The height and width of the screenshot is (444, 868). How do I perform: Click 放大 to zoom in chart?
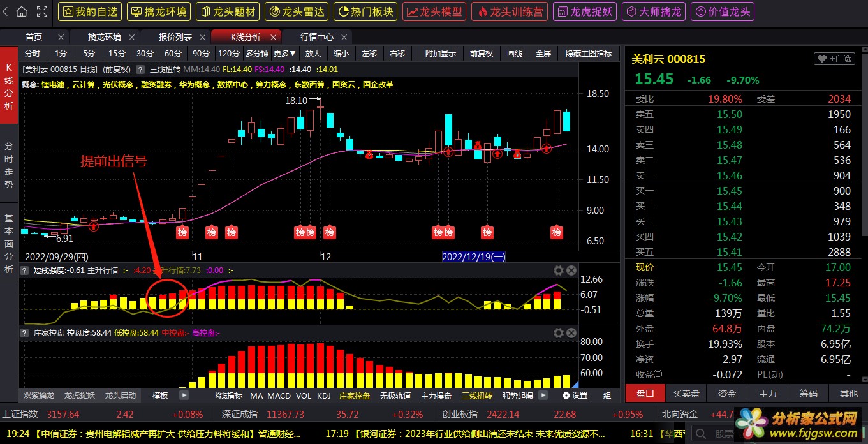point(313,54)
